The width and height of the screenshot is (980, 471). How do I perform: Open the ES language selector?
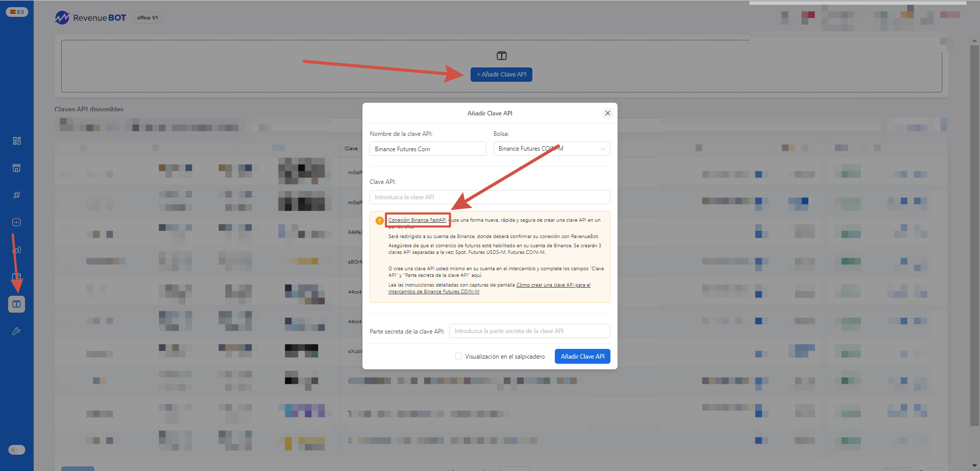pyautogui.click(x=17, y=12)
